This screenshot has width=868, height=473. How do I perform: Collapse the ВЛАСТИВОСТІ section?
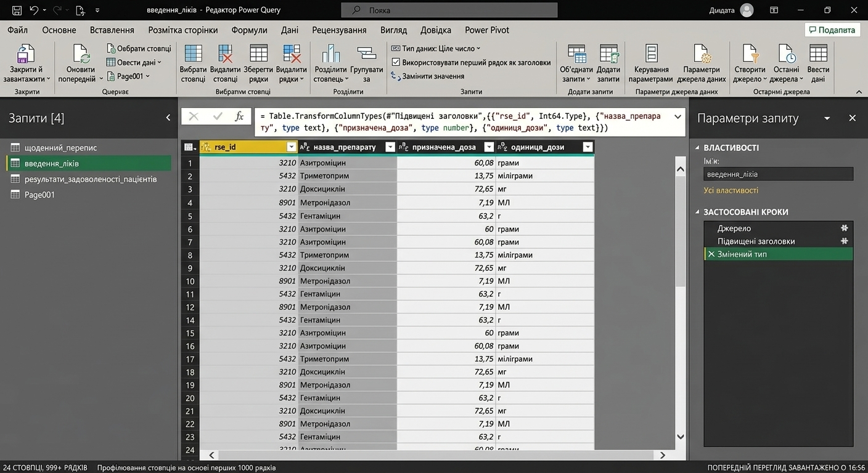(697, 148)
